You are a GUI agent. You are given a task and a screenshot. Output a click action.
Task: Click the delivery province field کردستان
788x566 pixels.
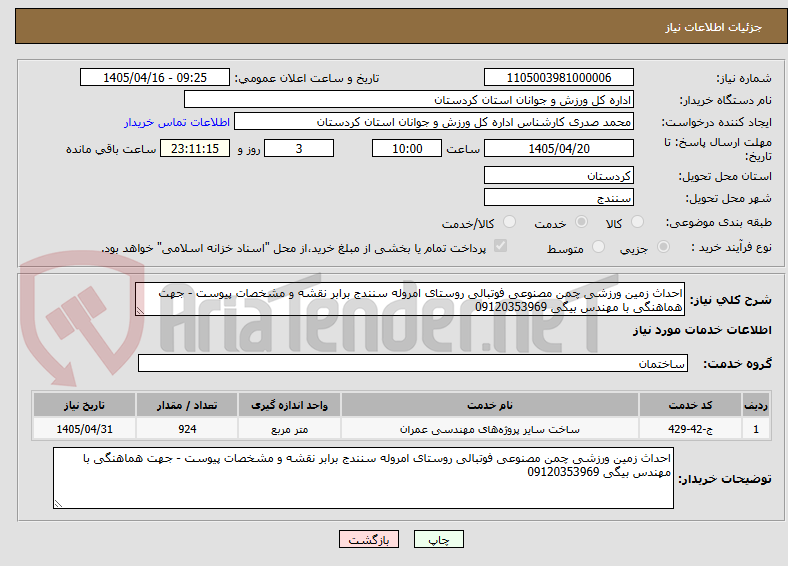[x=558, y=175]
